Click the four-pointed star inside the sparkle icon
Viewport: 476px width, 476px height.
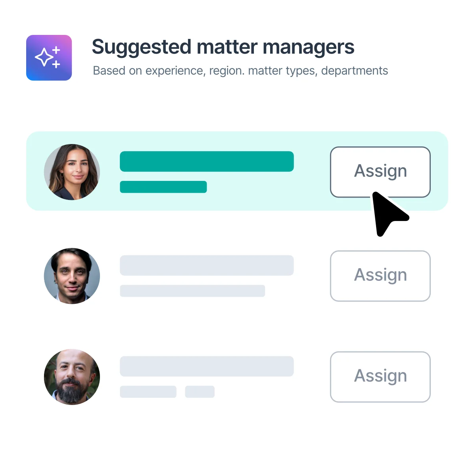(44, 58)
